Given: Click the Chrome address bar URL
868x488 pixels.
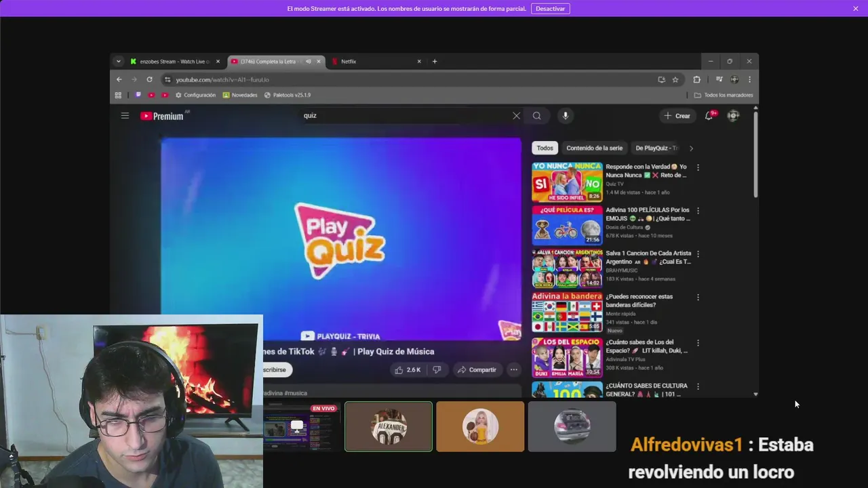Looking at the screenshot, I should (x=222, y=79).
